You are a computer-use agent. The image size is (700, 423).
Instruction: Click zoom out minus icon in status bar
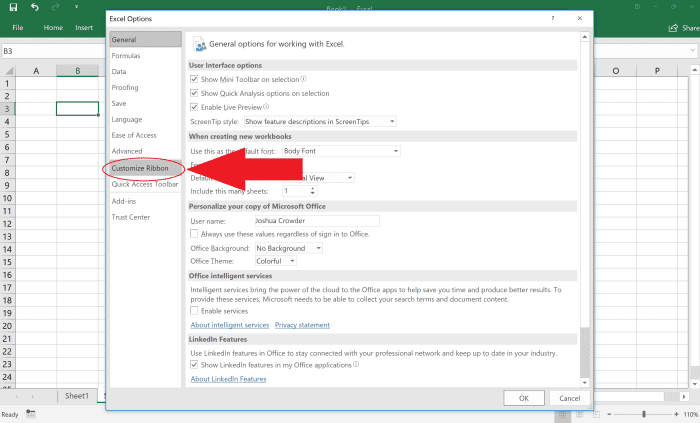click(609, 414)
